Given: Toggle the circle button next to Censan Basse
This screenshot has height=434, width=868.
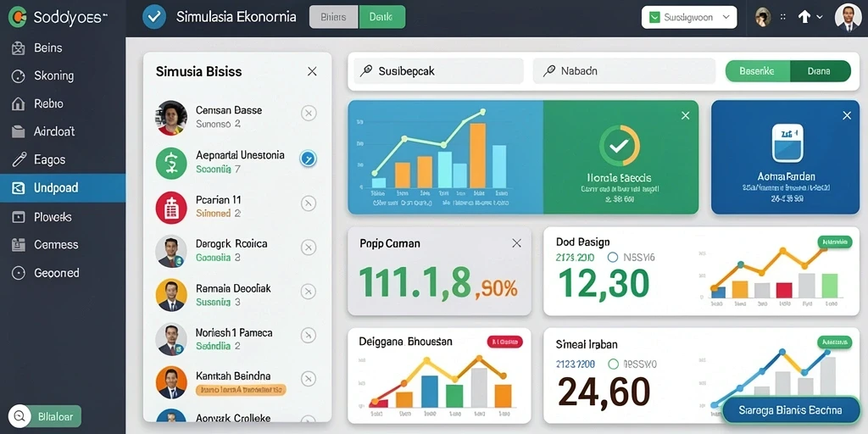Looking at the screenshot, I should pos(309,114).
